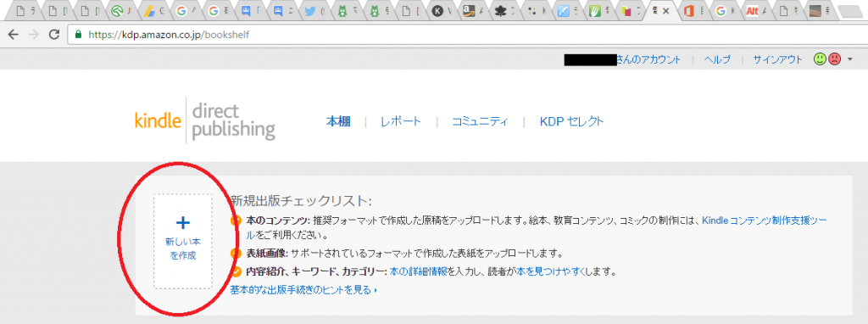Click the browser forward arrow
The height and width of the screenshot is (324, 868).
(x=34, y=34)
